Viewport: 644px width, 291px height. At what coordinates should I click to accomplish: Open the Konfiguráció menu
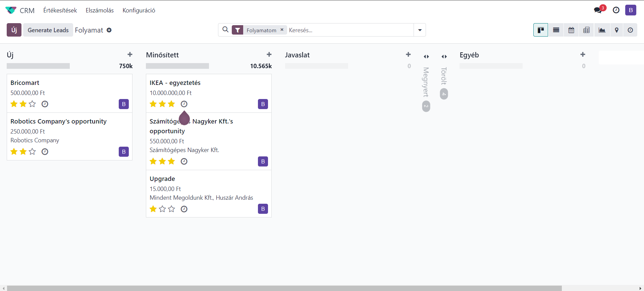tap(139, 10)
